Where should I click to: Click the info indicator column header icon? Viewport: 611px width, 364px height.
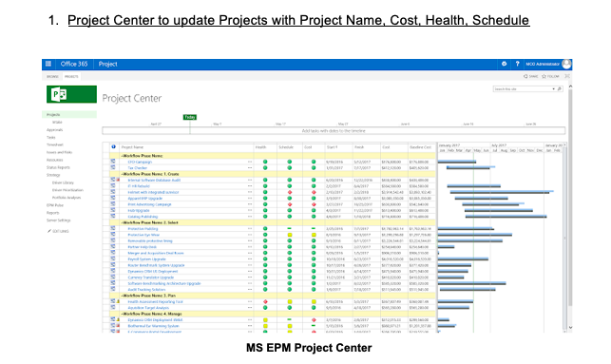[113, 147]
